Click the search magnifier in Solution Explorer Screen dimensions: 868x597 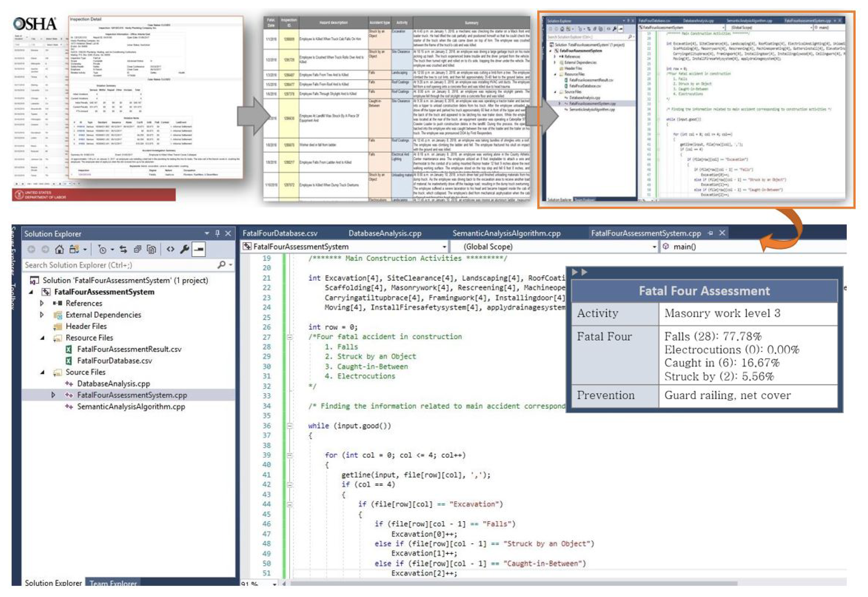(x=221, y=265)
